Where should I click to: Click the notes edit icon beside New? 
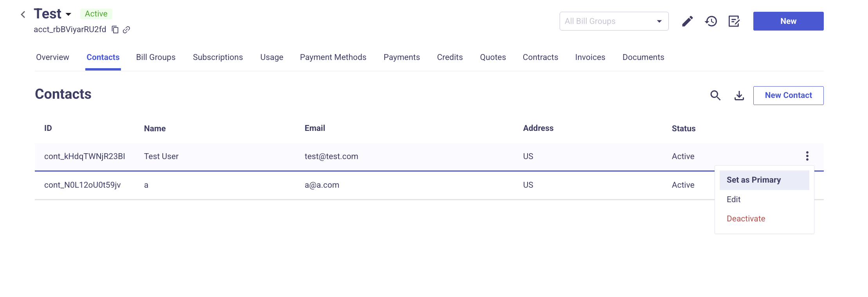click(734, 21)
